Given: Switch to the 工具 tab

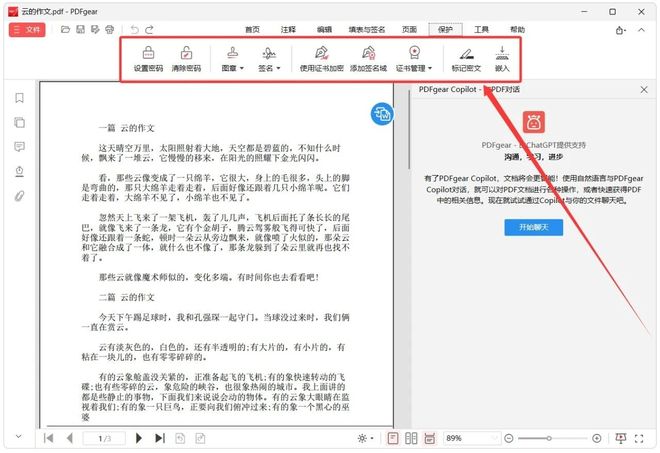Looking at the screenshot, I should [481, 29].
